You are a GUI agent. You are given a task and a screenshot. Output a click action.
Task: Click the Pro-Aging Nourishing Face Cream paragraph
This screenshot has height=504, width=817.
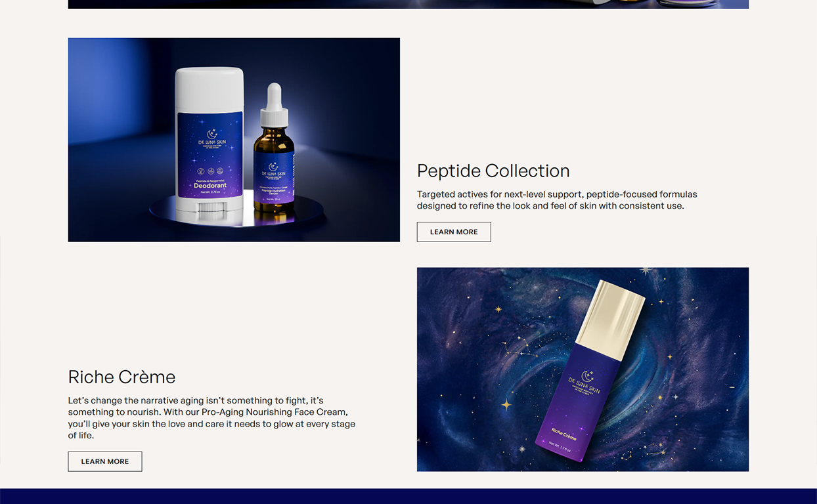pos(211,418)
